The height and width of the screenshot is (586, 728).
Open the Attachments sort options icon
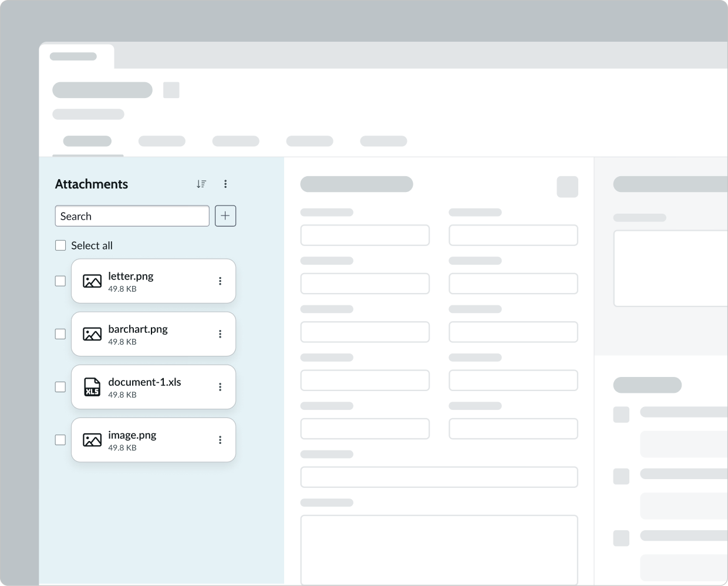201,184
